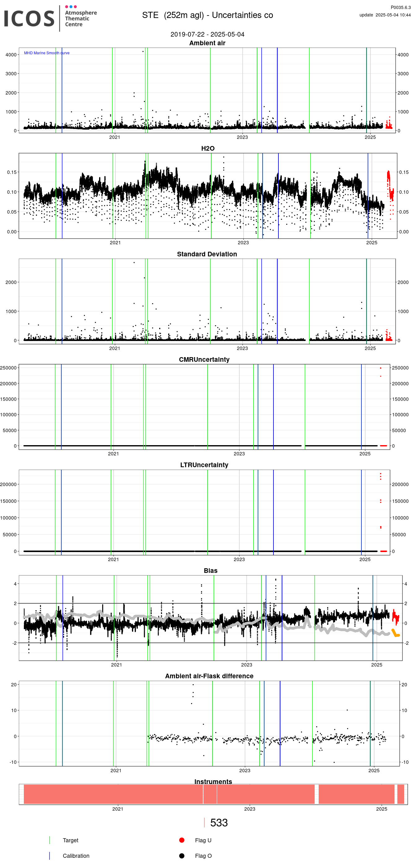
Task: Click the "H2O" chart title
Action: click(208, 148)
